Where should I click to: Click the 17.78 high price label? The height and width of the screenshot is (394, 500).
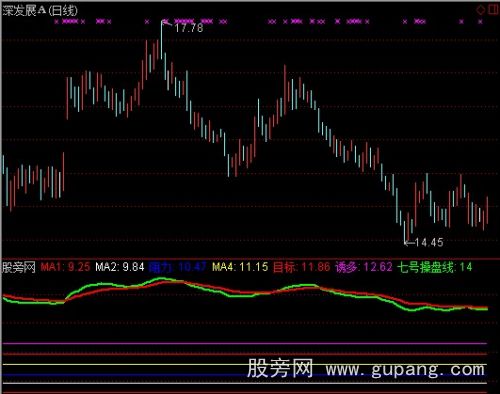tap(189, 28)
